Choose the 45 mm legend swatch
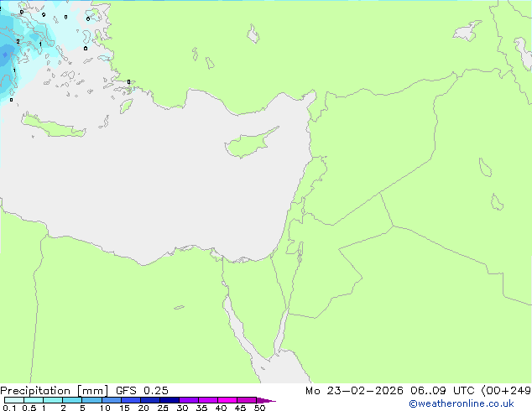 (247, 400)
